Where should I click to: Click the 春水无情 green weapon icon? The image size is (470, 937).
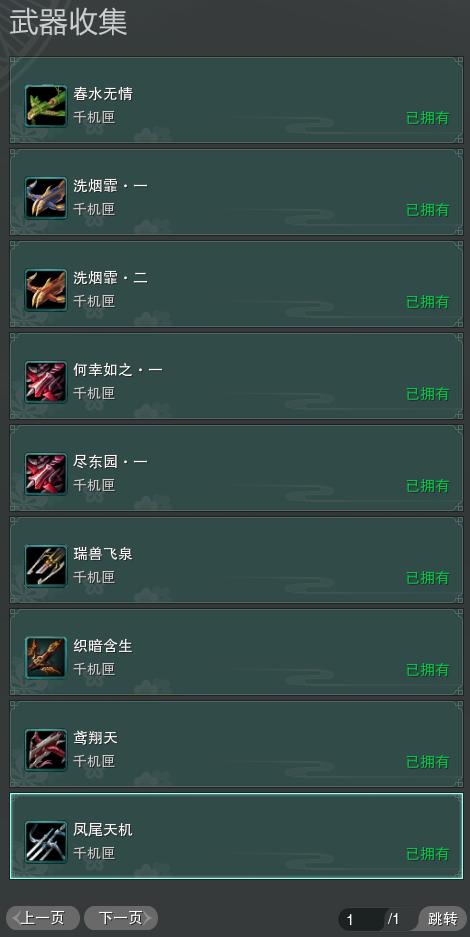[46, 106]
